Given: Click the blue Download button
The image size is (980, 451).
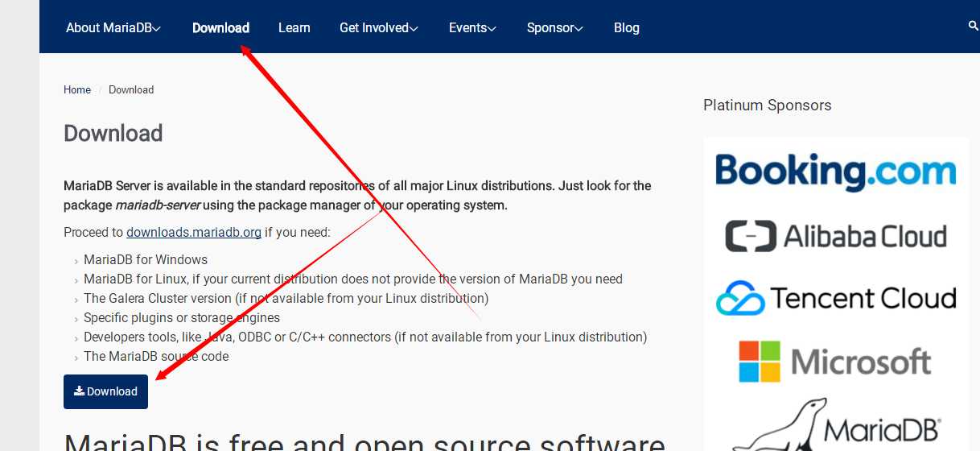Looking at the screenshot, I should (x=105, y=391).
